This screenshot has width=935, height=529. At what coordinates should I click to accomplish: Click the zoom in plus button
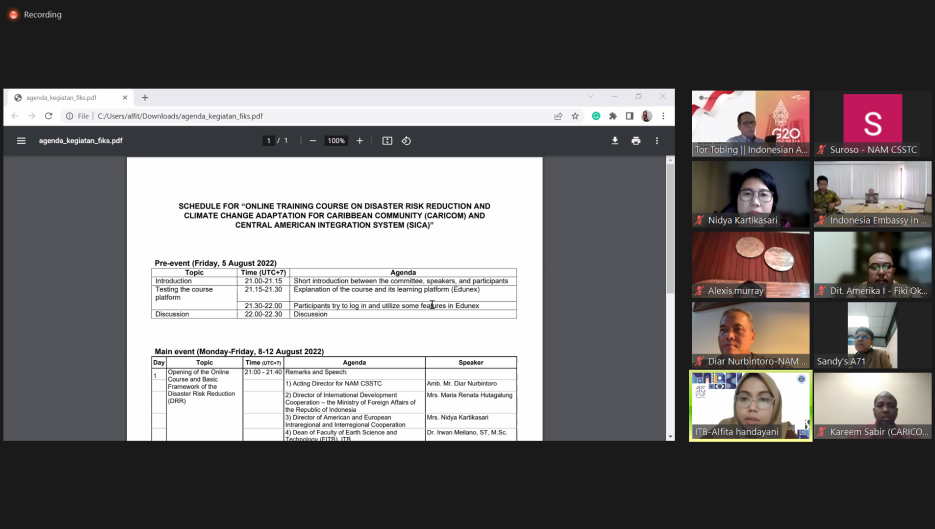[360, 141]
